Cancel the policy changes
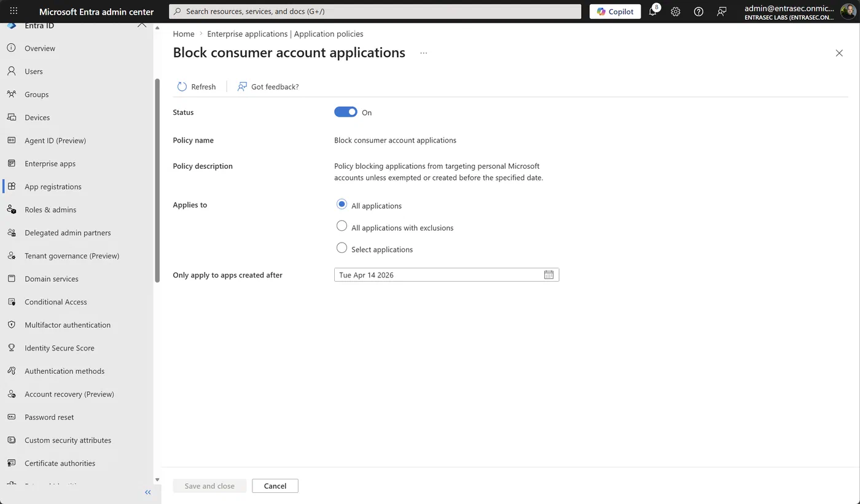860x504 pixels. (x=275, y=486)
